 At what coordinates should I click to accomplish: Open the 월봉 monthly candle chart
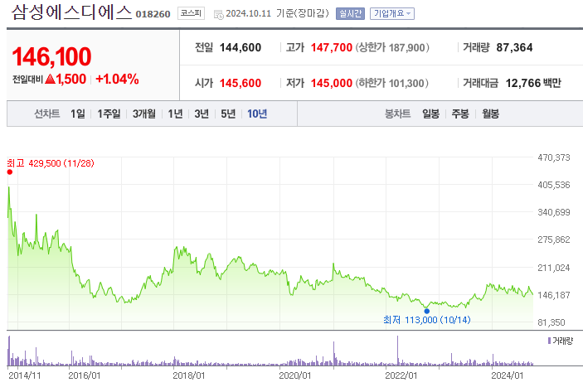tap(490, 114)
